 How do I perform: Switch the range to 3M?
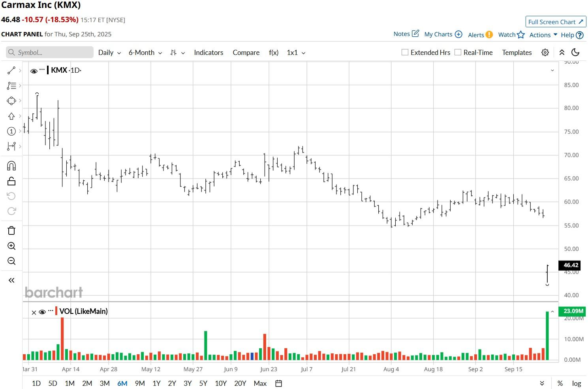(x=105, y=383)
